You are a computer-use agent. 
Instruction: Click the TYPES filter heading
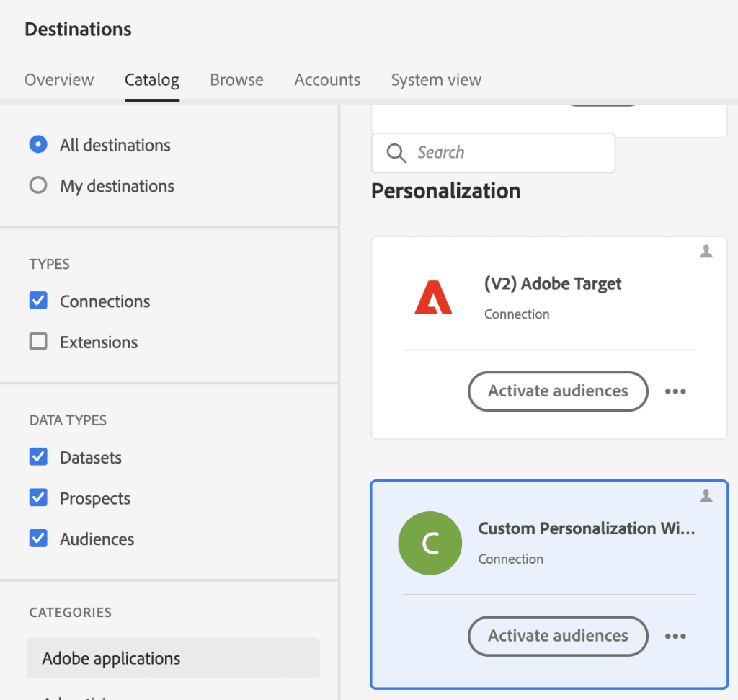50,264
